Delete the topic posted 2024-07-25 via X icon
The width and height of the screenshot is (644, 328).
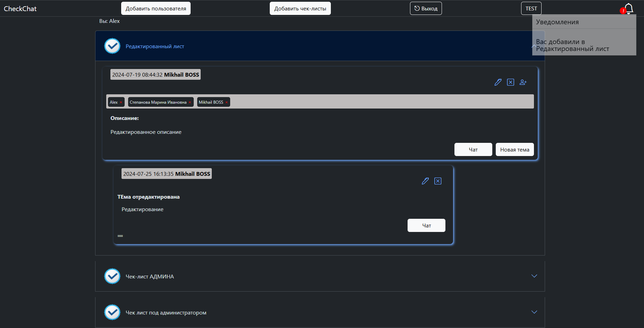click(x=438, y=181)
